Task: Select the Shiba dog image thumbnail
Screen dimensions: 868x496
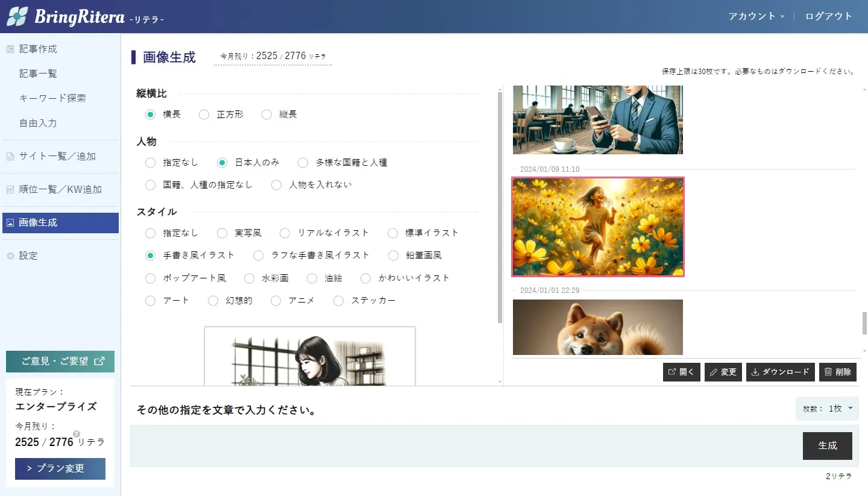Action: tap(598, 327)
